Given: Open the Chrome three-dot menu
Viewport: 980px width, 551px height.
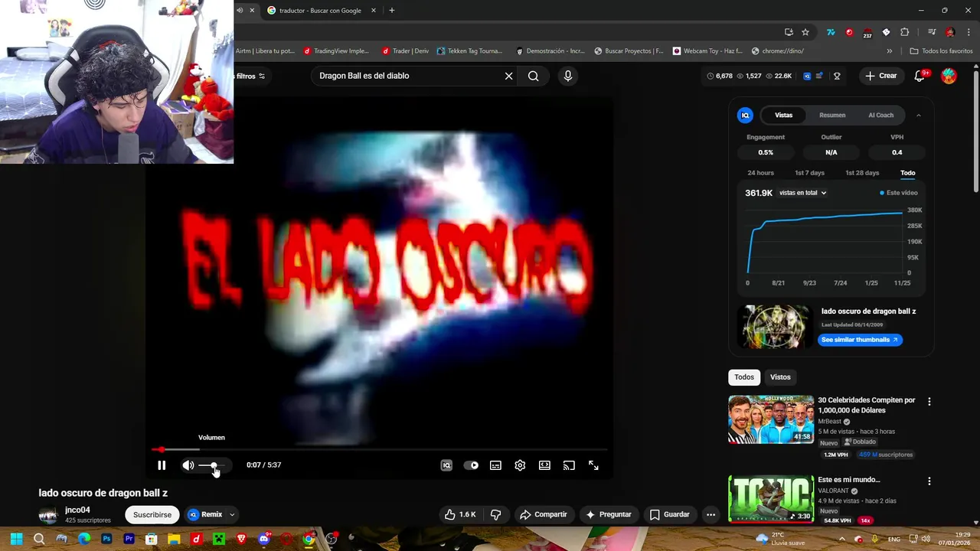Looking at the screenshot, I should click(969, 32).
